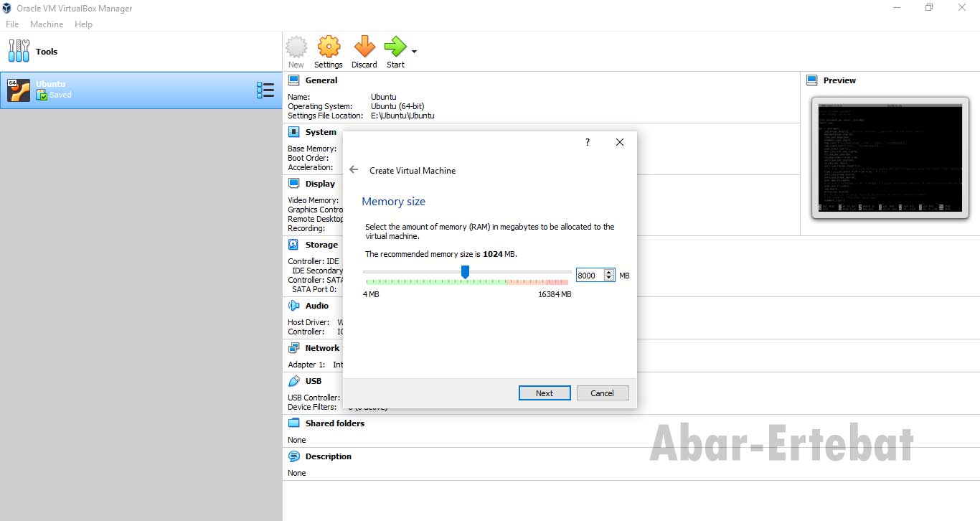Viewport: 980px width, 521px height.
Task: Click the Description speech bubble icon
Action: [x=293, y=456]
